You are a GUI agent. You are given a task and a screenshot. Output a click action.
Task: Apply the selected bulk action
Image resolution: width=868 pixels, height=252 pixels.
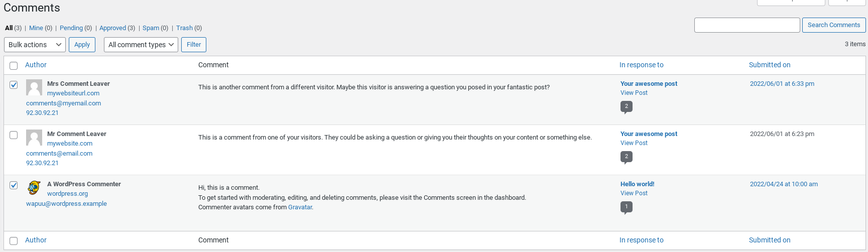click(x=82, y=45)
